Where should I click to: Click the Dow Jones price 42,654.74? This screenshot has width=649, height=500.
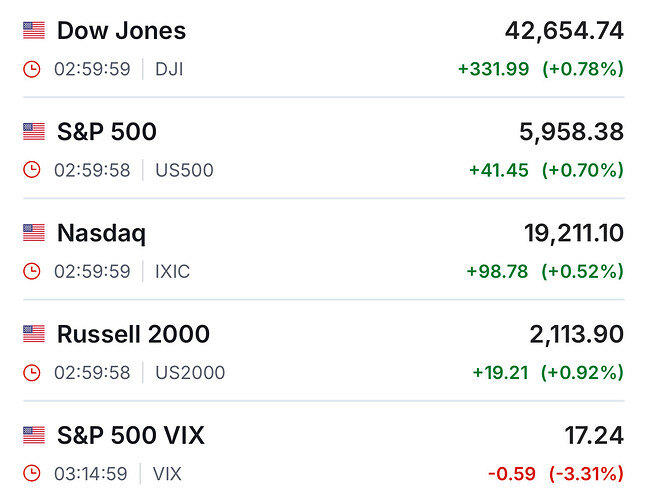coord(564,31)
